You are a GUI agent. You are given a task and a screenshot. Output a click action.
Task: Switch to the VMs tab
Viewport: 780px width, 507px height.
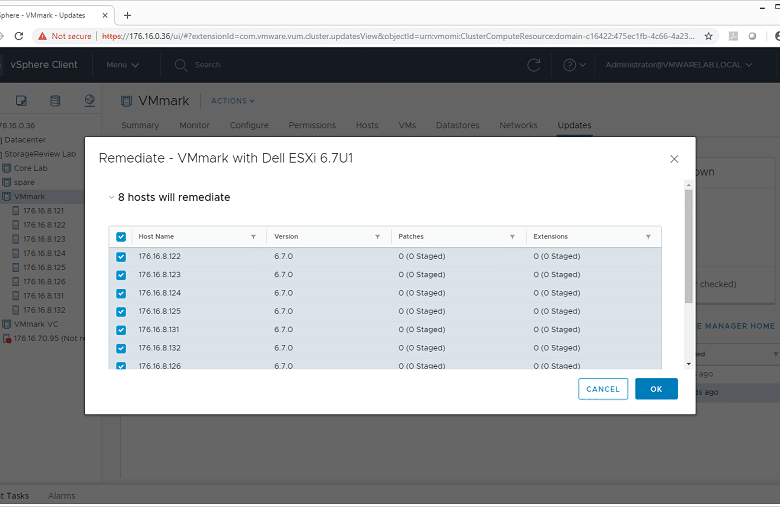pos(407,125)
